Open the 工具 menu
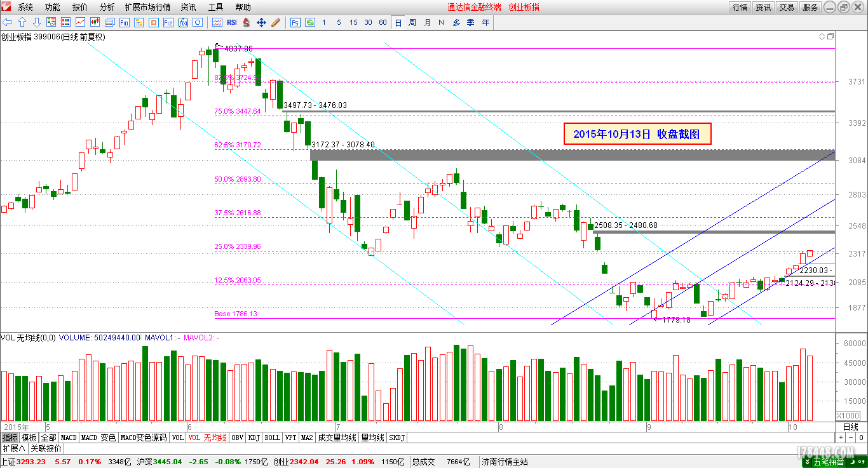 pyautogui.click(x=215, y=7)
